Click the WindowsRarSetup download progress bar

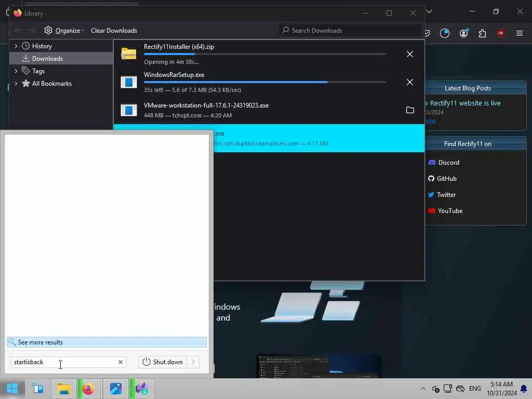[264, 82]
